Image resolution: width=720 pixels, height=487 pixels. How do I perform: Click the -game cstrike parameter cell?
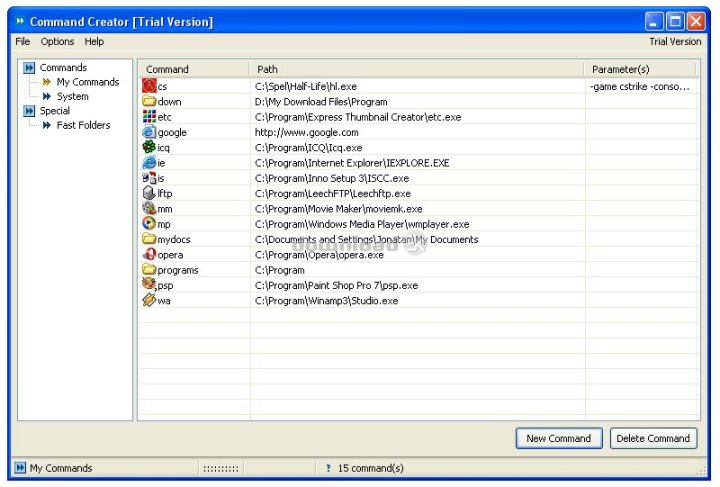(640, 86)
